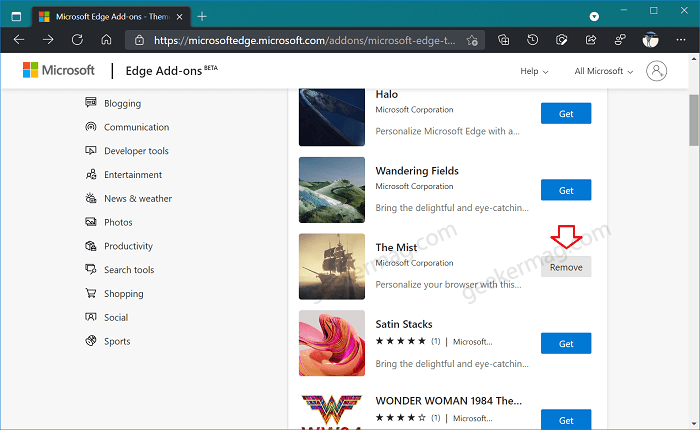The image size is (700, 430).
Task: Expand the All Microsoft dropdown
Action: click(604, 71)
